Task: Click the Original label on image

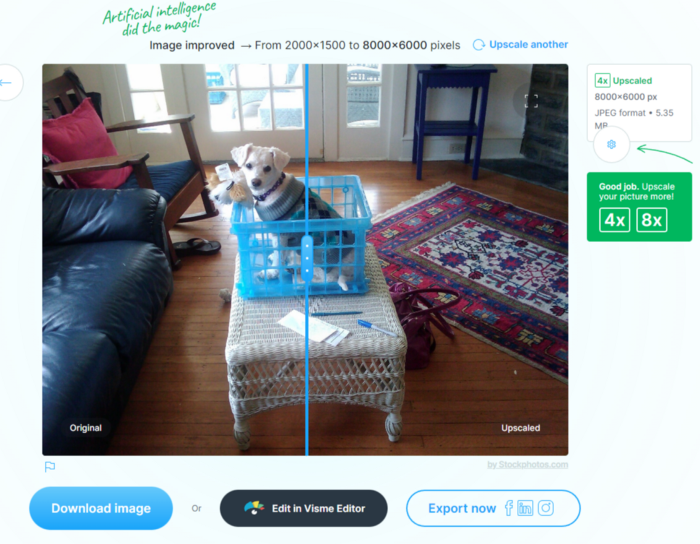Action: tap(85, 428)
